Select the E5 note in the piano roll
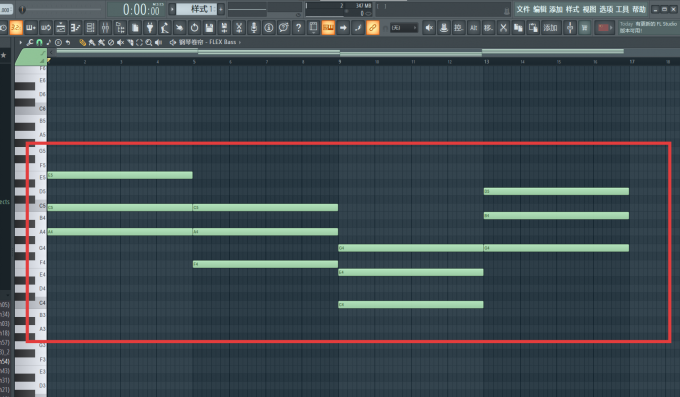 (x=120, y=175)
